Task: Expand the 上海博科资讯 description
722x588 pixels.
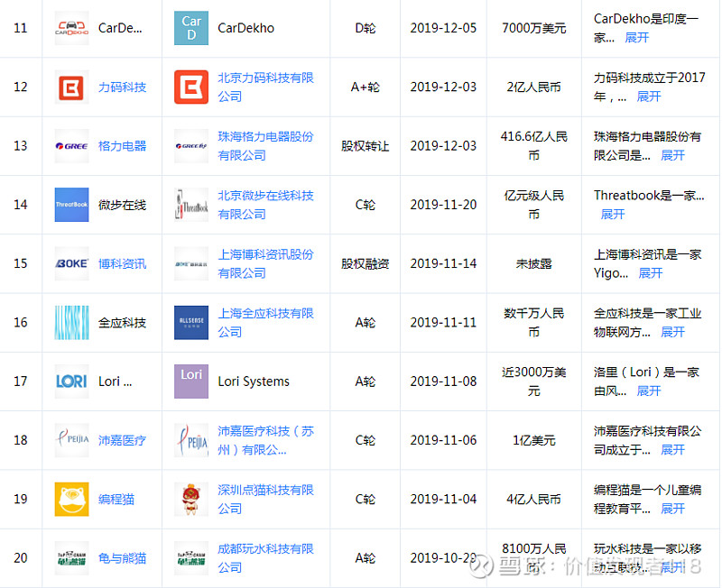Action: (651, 273)
